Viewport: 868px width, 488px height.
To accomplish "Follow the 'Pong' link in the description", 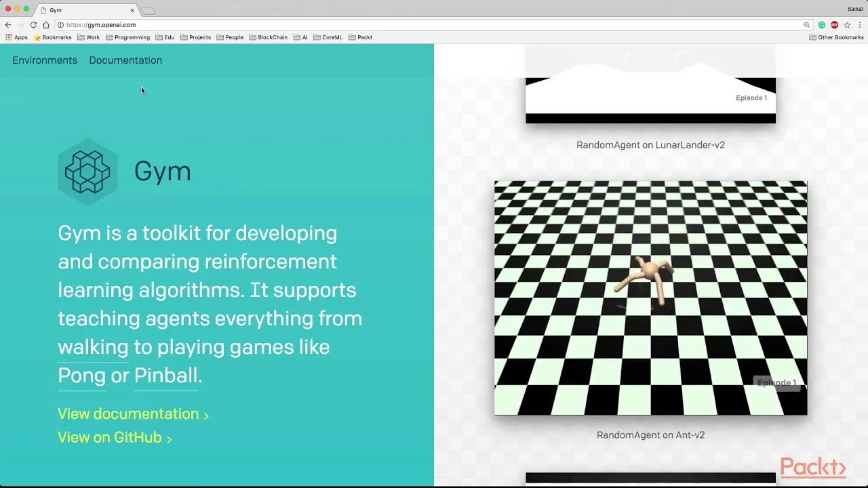I will (81, 375).
